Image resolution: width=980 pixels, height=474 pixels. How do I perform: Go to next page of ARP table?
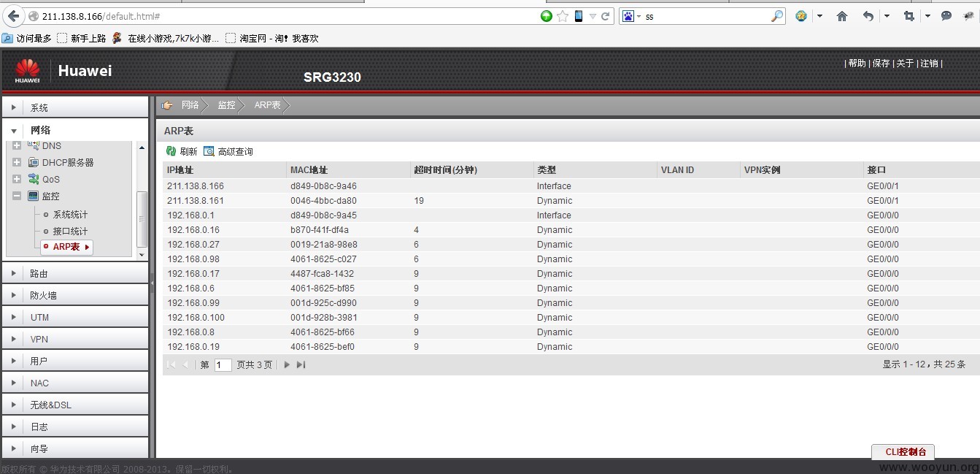click(x=287, y=364)
